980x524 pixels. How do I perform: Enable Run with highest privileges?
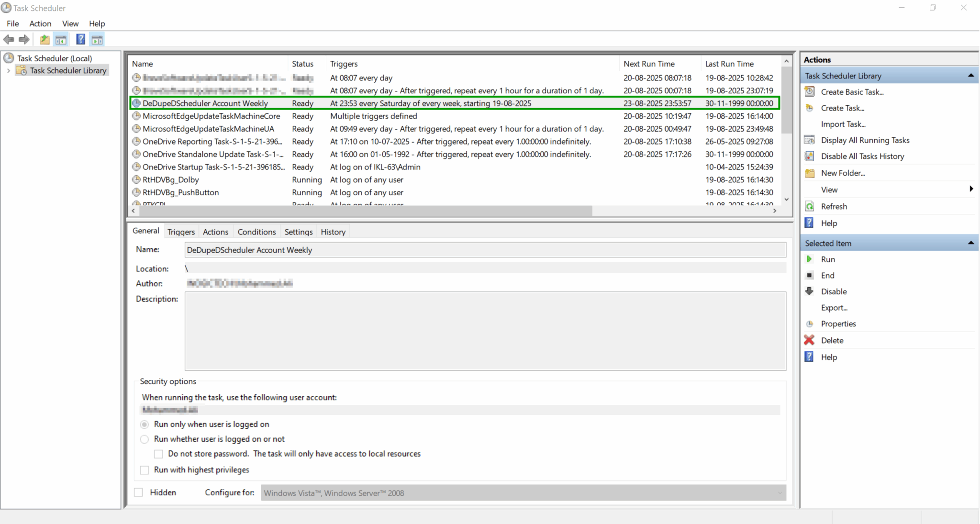pos(144,470)
